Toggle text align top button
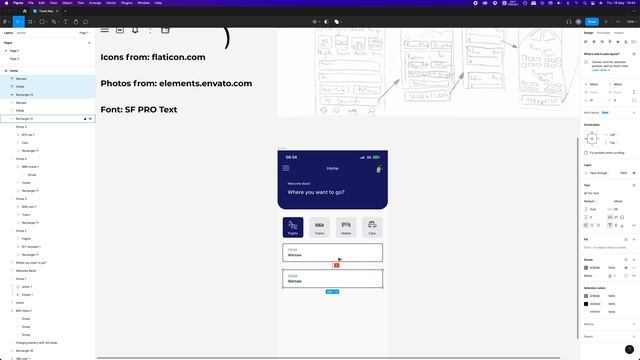This screenshot has width=640, height=360. [x=610, y=225]
